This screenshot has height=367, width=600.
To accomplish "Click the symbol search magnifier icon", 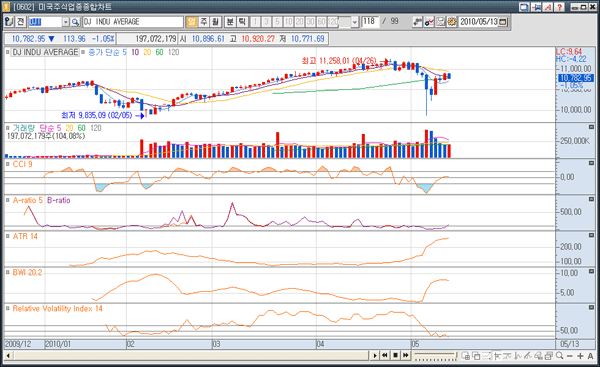I will coord(75,22).
